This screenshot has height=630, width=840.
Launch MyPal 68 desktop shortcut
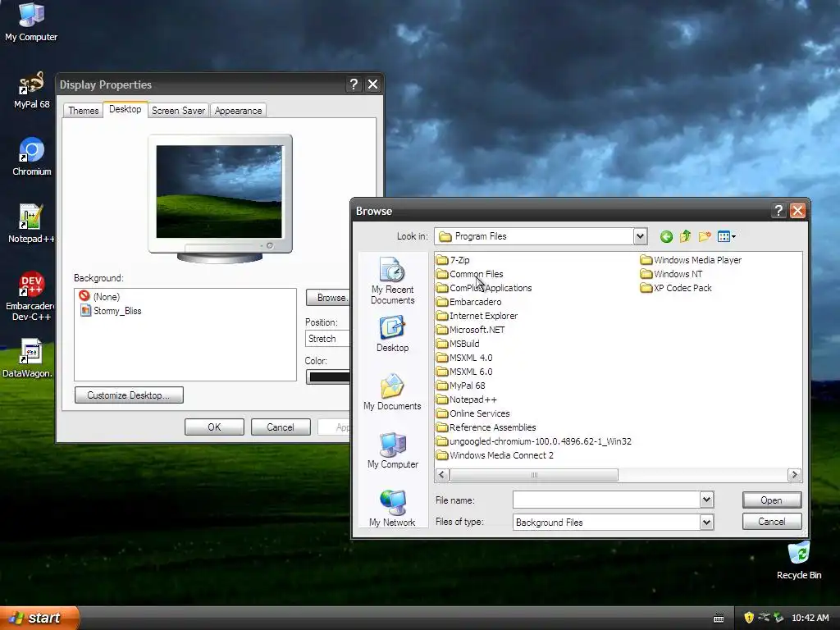[x=31, y=89]
